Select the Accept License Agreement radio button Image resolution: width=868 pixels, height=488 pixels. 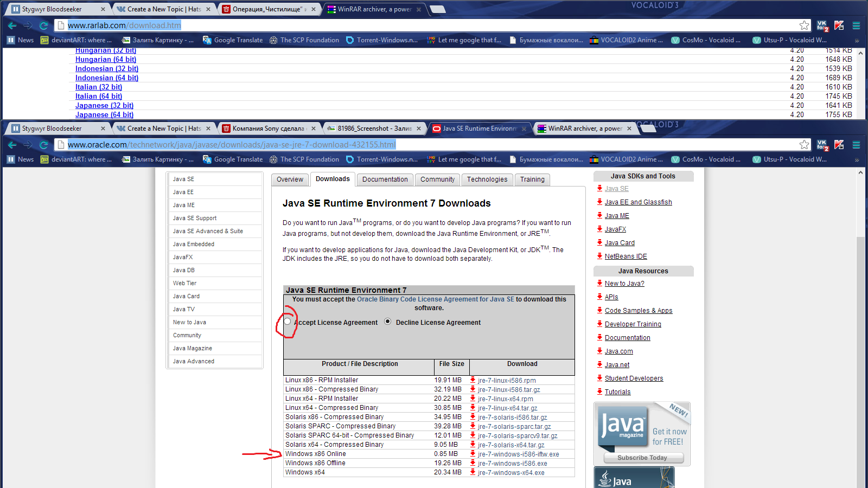[288, 322]
